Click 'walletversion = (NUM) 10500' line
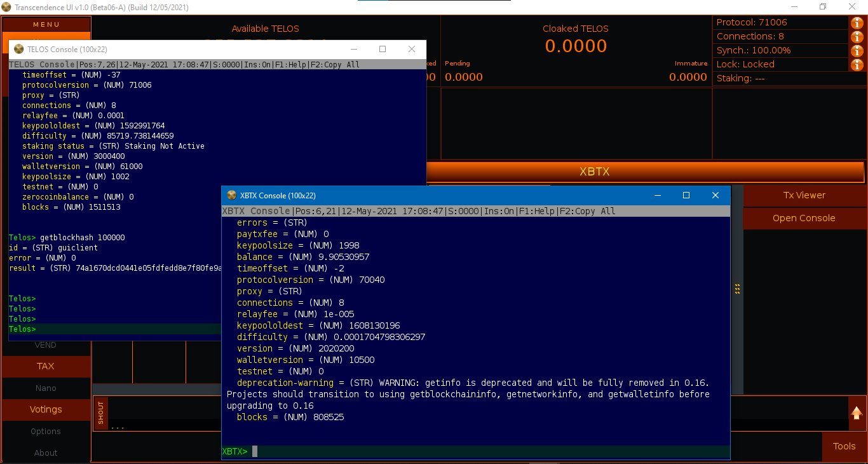Screen dimensions: 868x464 click(306, 360)
